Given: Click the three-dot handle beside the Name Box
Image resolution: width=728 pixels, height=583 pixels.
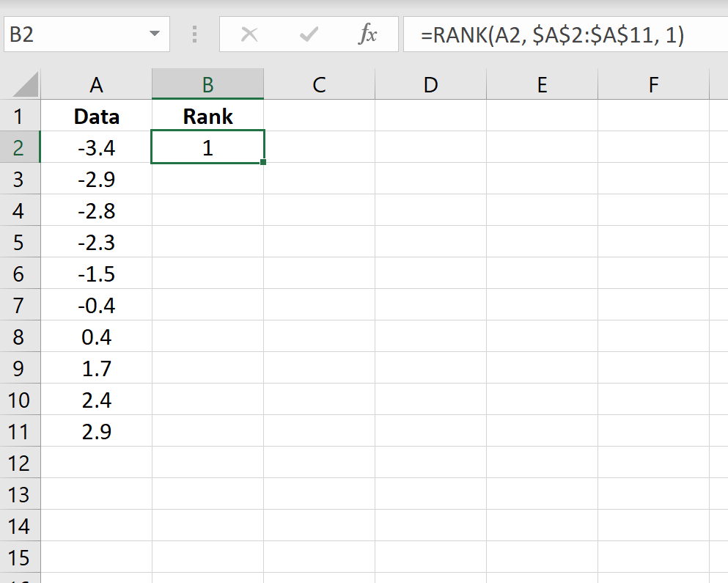Looking at the screenshot, I should 194,34.
